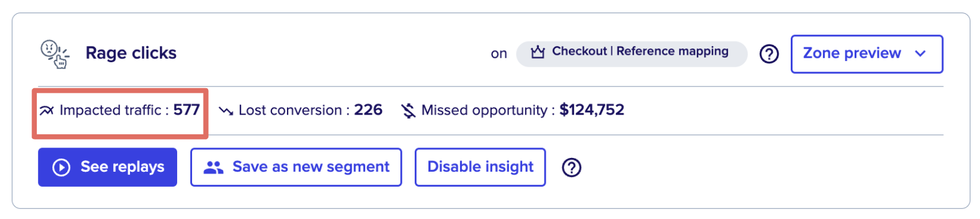Open Checkout | Reference mapping chip
Screen dimensions: 980x219
click(x=631, y=54)
